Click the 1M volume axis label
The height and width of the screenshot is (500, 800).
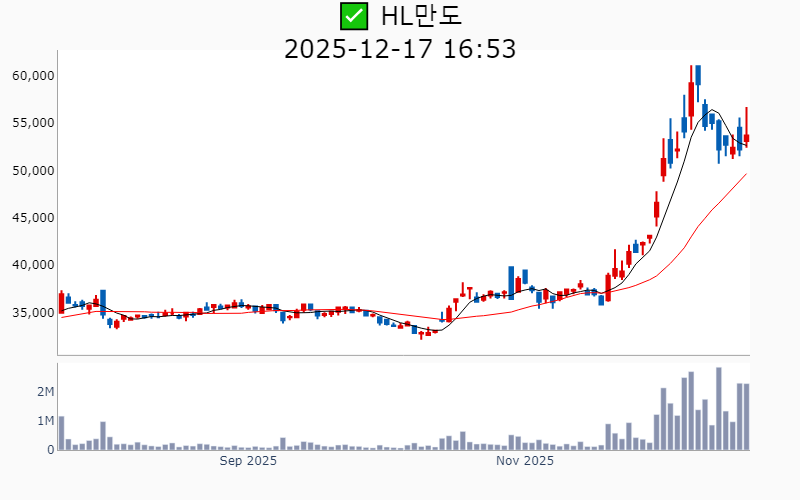[45, 421]
